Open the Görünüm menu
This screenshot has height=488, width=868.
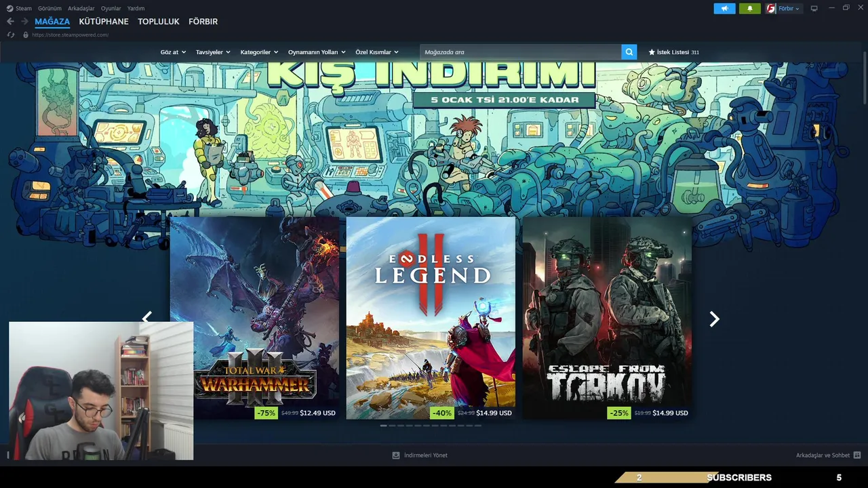pos(50,8)
